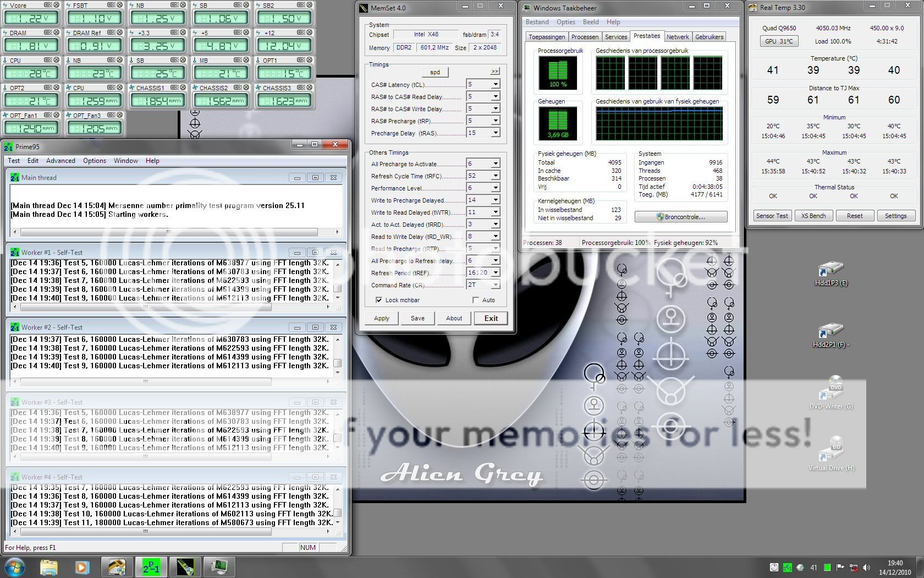This screenshot has width=924, height=578.
Task: Click the Sensor Test button in Real Temp
Action: 772,216
